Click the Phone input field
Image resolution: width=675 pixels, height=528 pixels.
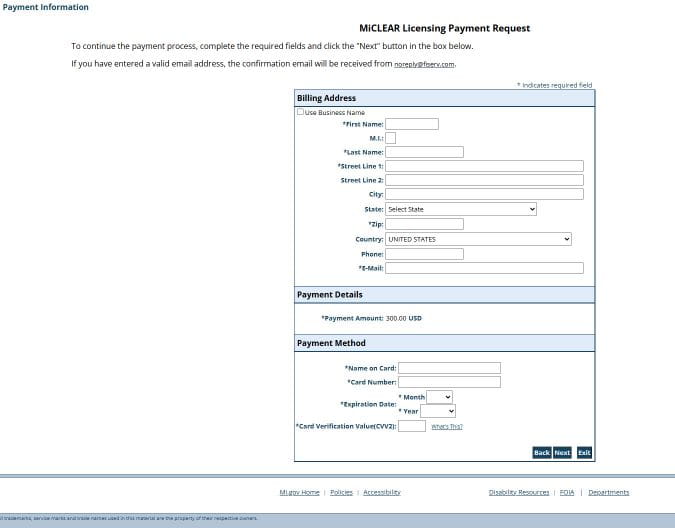(x=424, y=254)
